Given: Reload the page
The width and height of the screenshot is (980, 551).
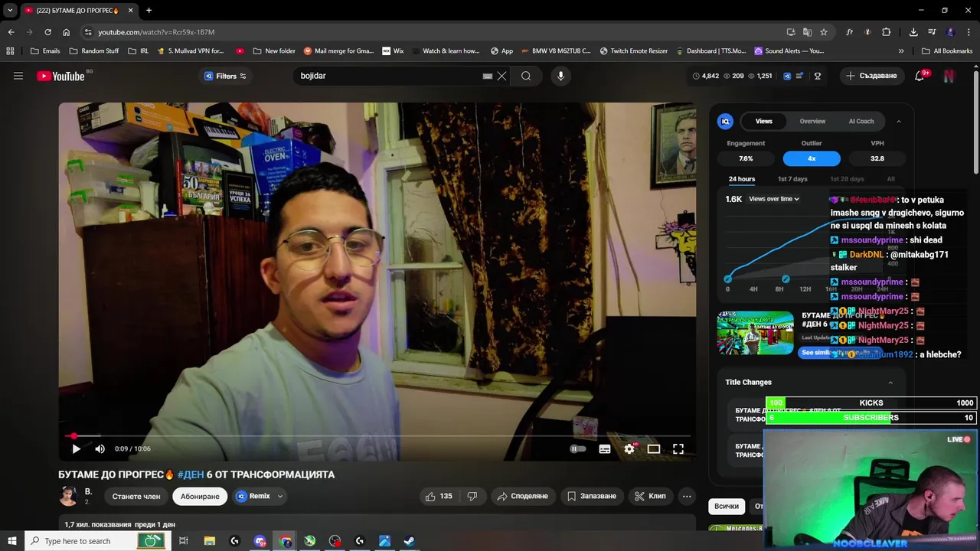Looking at the screenshot, I should [47, 32].
